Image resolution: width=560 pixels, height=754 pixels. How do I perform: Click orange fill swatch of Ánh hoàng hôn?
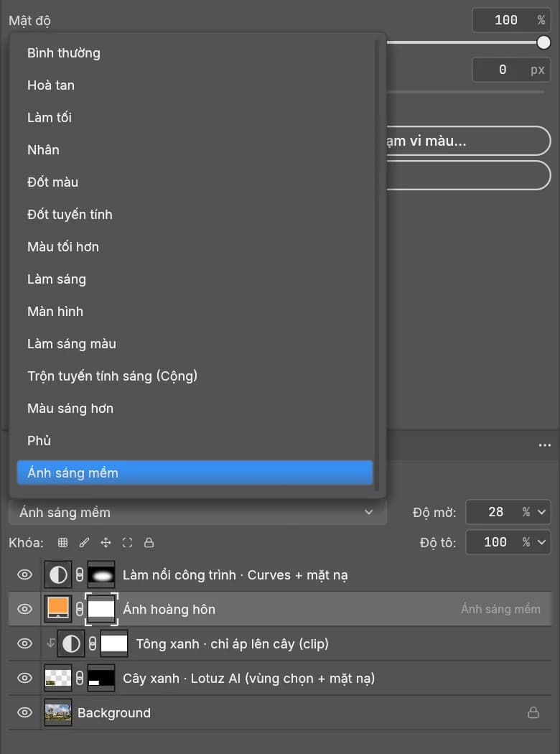[x=58, y=609]
